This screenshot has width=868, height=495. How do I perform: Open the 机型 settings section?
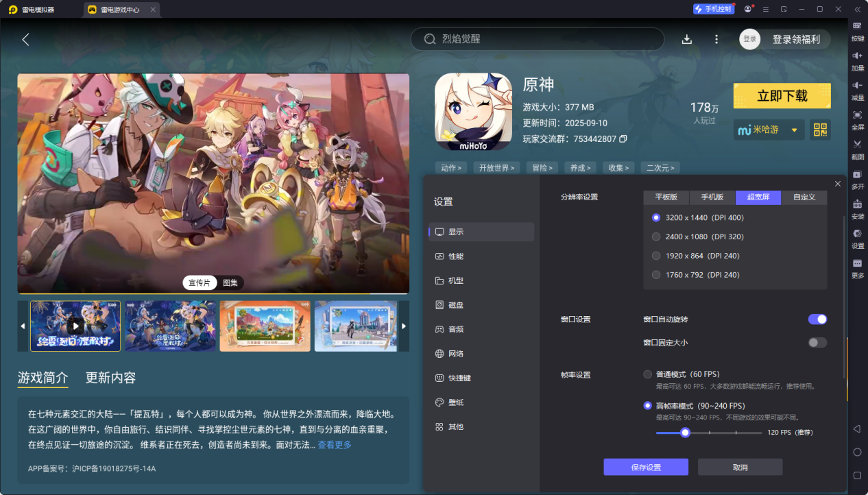tap(481, 280)
